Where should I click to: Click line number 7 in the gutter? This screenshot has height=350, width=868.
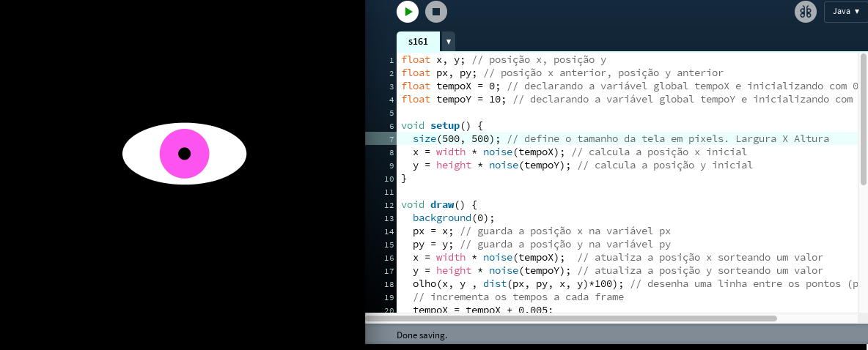[391, 139]
